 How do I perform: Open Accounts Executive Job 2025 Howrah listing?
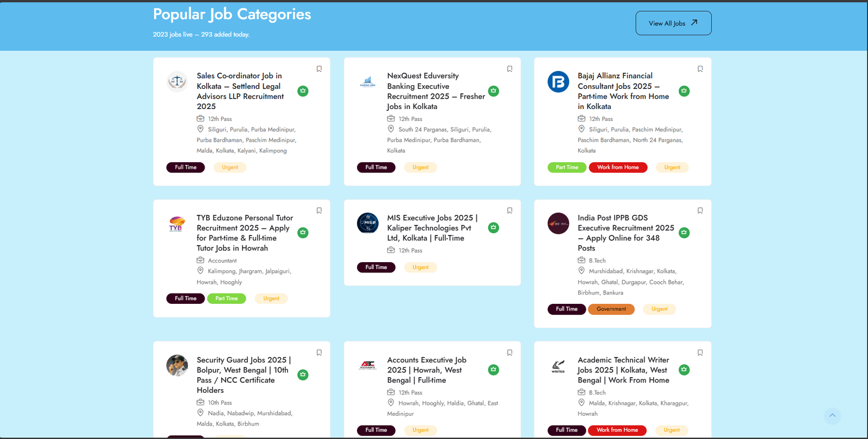point(426,370)
